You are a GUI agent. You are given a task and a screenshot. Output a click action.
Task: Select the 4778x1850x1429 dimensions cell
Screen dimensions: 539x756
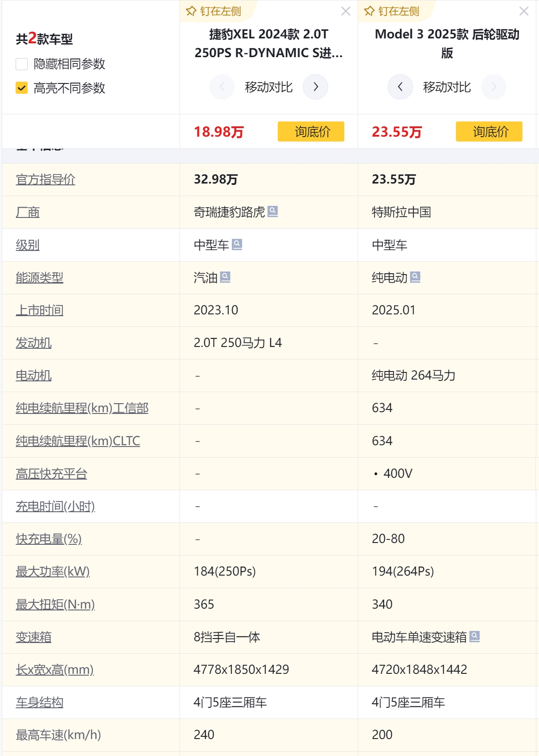click(241, 669)
